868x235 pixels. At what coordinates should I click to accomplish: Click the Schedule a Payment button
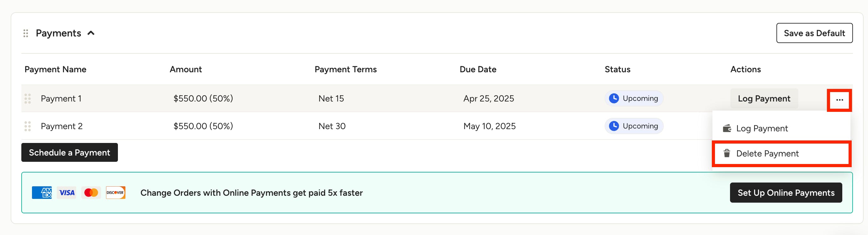click(69, 153)
